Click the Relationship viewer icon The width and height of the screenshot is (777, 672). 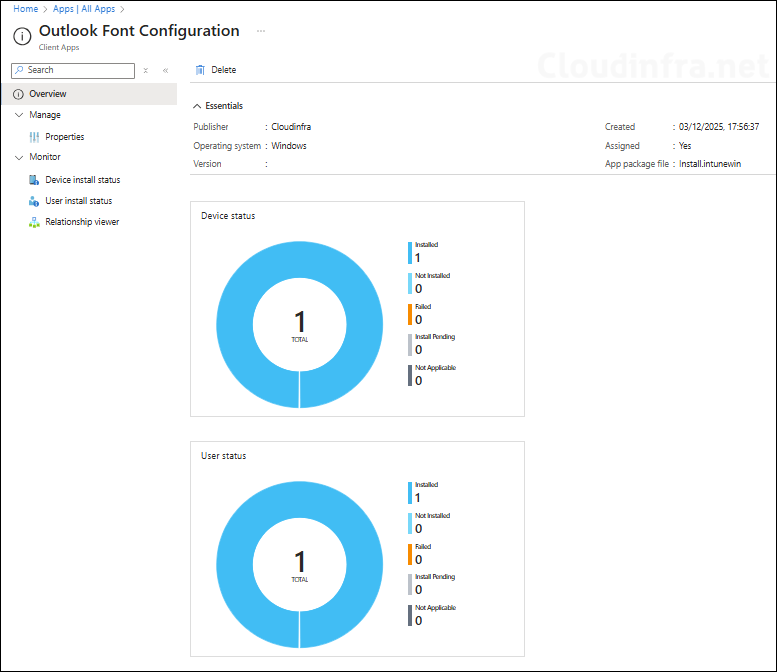coord(34,222)
